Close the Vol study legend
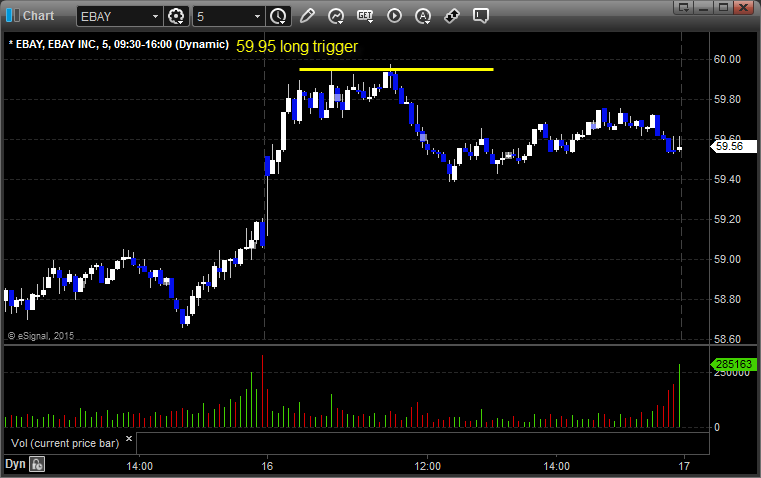Screen dimensions: 761x478 (129, 439)
